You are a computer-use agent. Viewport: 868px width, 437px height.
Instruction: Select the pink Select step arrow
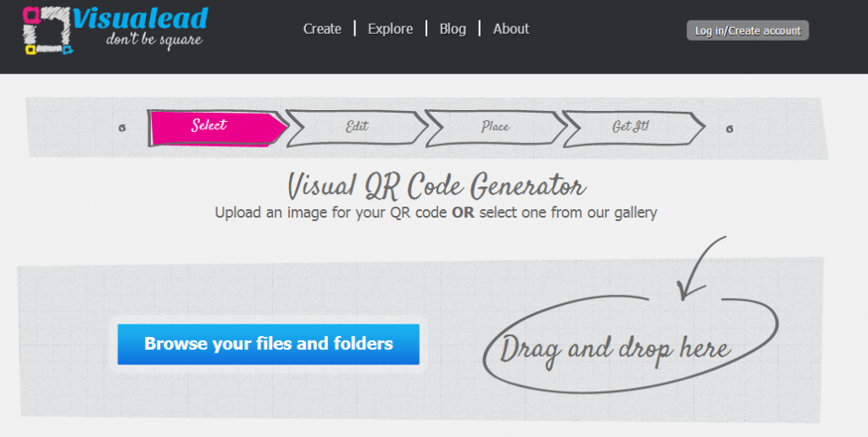(215, 126)
